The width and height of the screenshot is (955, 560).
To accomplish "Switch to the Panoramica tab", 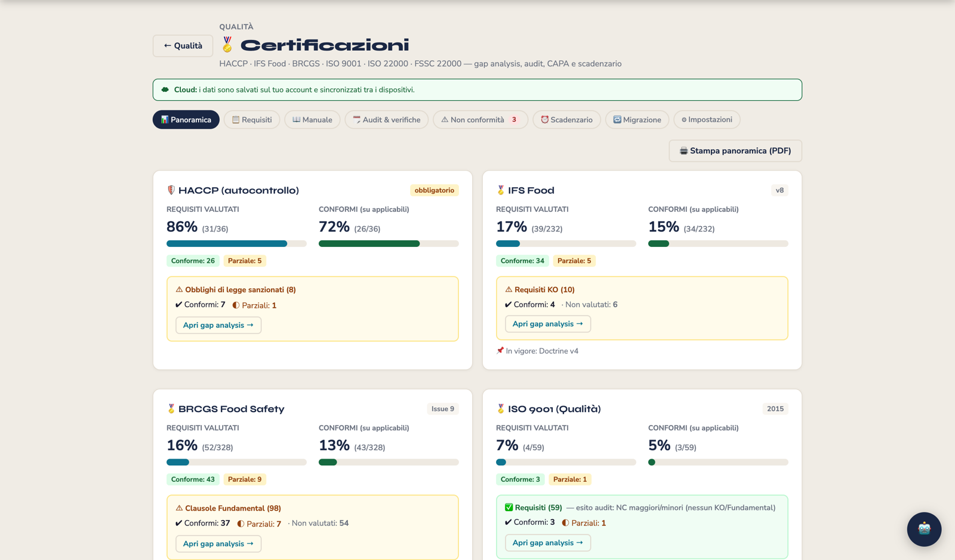I will [186, 120].
